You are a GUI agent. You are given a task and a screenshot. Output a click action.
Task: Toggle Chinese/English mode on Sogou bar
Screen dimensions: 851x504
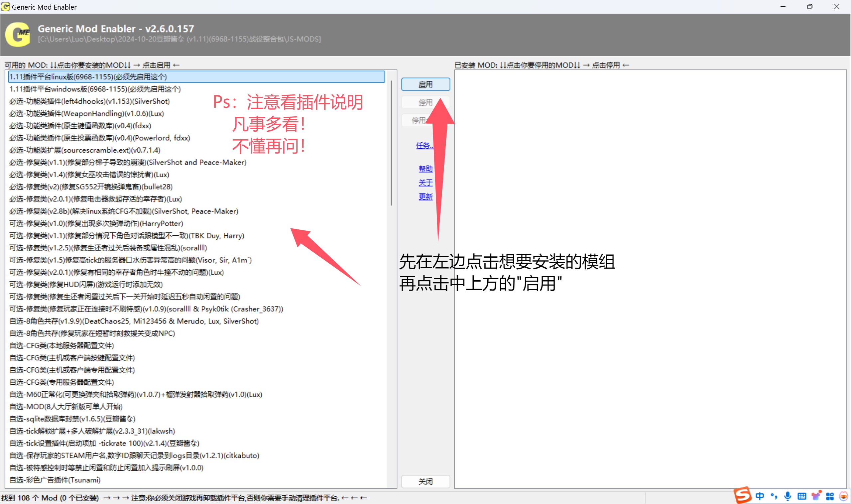click(760, 496)
